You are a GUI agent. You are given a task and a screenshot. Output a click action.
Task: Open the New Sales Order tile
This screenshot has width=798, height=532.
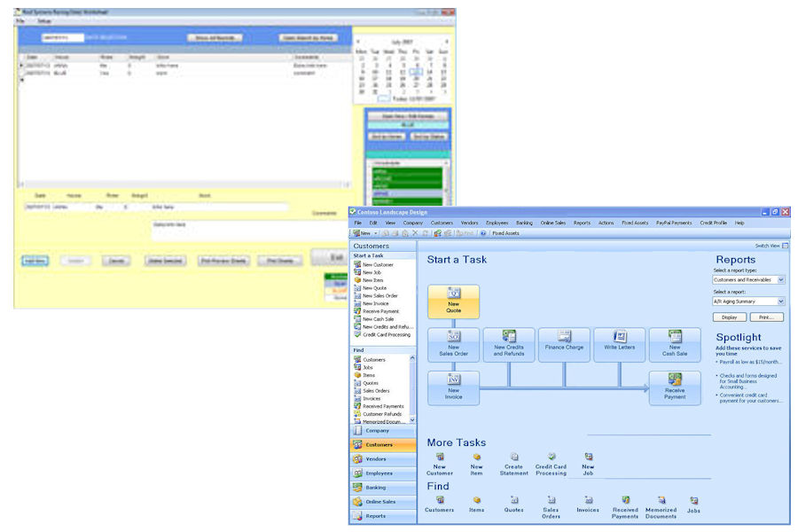click(x=453, y=345)
